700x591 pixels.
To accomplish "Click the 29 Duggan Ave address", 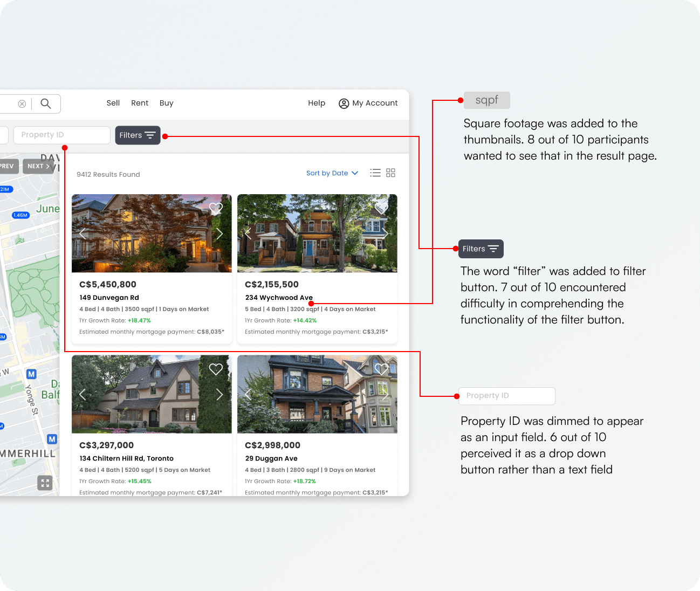I will click(x=271, y=458).
